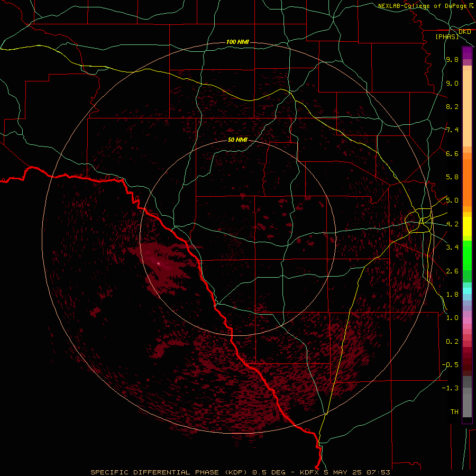476x476 pixels.
Task: Click the 100 NMI range ring label
Action: [x=237, y=42]
